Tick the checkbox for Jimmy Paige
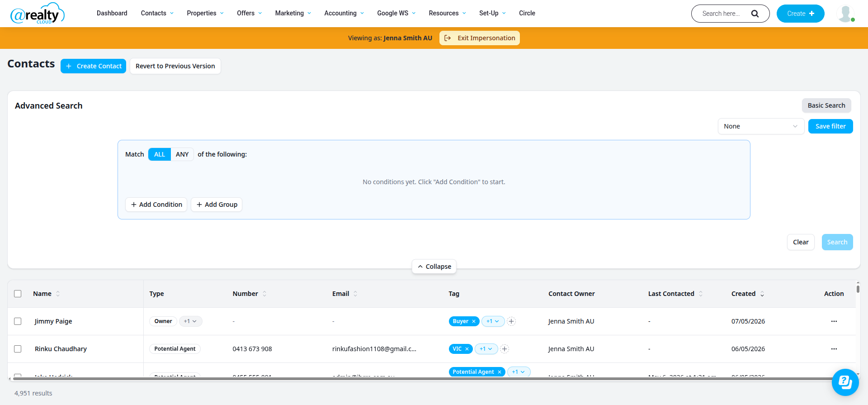Image resolution: width=868 pixels, height=405 pixels. (18, 321)
